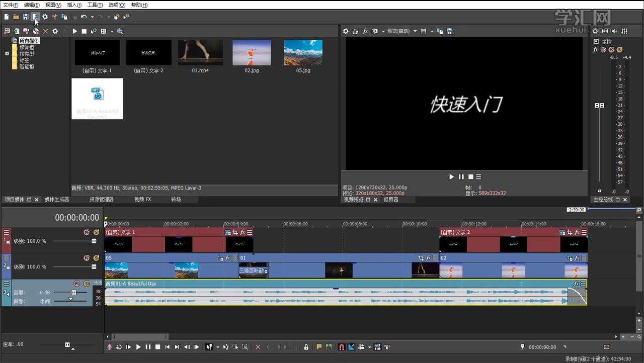This screenshot has width=644, height=363.
Task: Click the Normal edit tool in the transport toolbar
Action: tap(209, 347)
